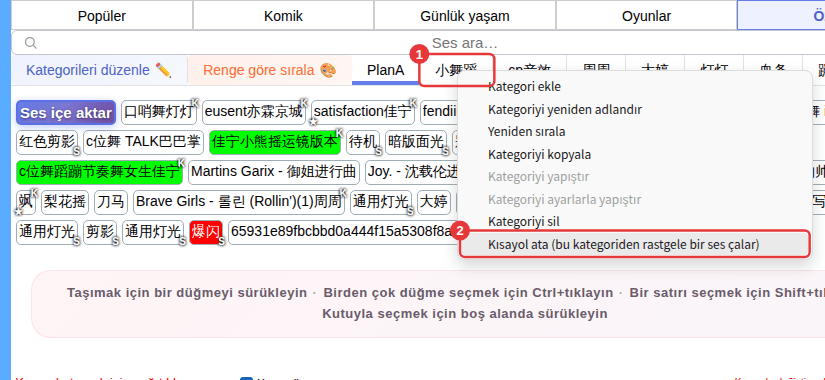Play the 飒 sound
The image size is (825, 380).
click(26, 202)
